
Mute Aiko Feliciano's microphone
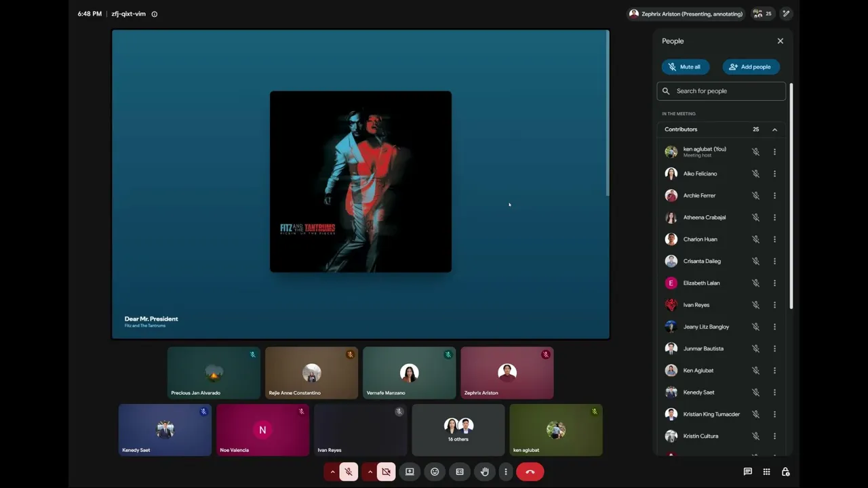tap(755, 174)
